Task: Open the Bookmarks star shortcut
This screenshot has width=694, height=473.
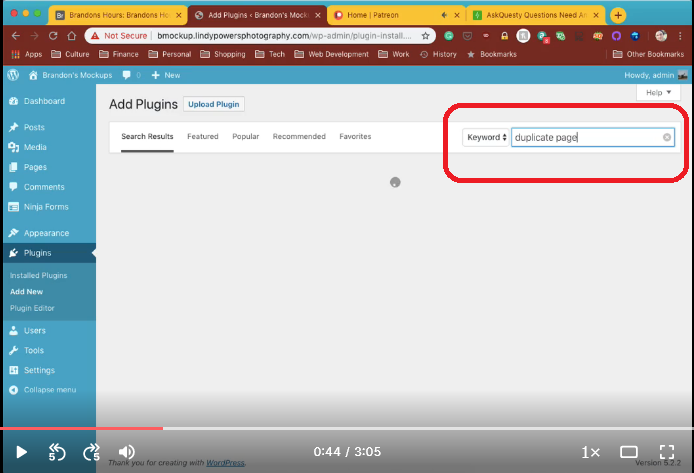Action: (x=492, y=54)
